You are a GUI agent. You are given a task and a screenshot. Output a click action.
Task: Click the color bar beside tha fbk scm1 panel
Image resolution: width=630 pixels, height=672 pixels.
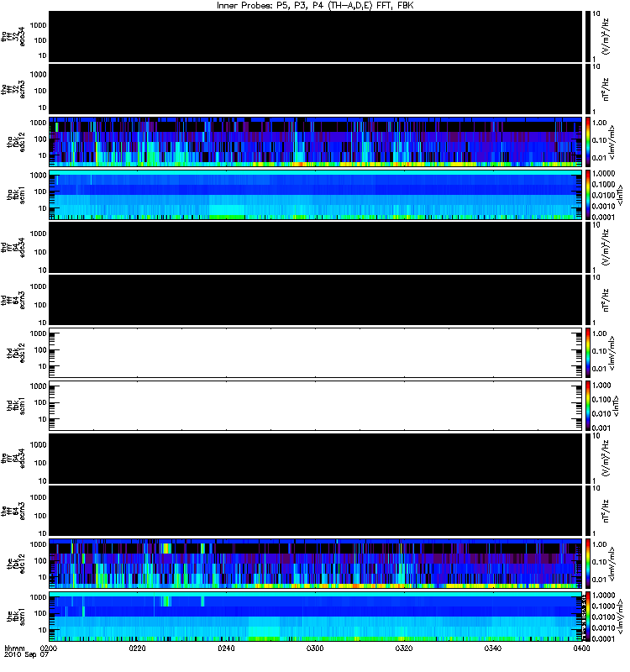(588, 195)
